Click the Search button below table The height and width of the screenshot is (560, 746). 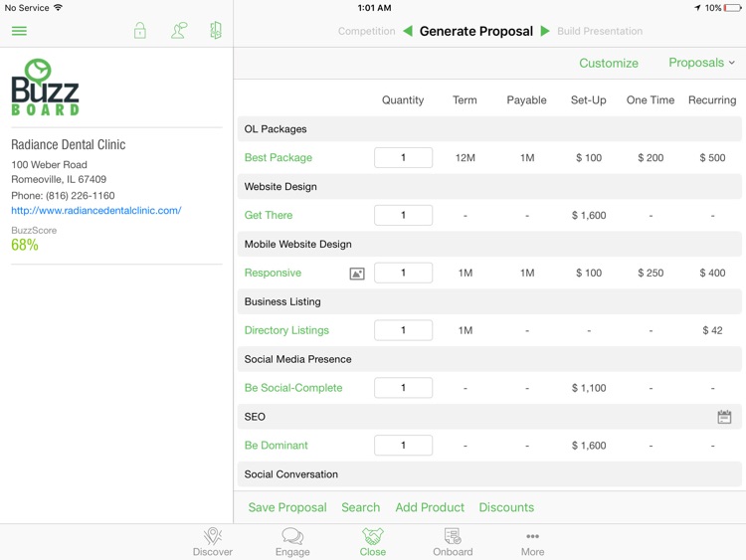tap(361, 507)
